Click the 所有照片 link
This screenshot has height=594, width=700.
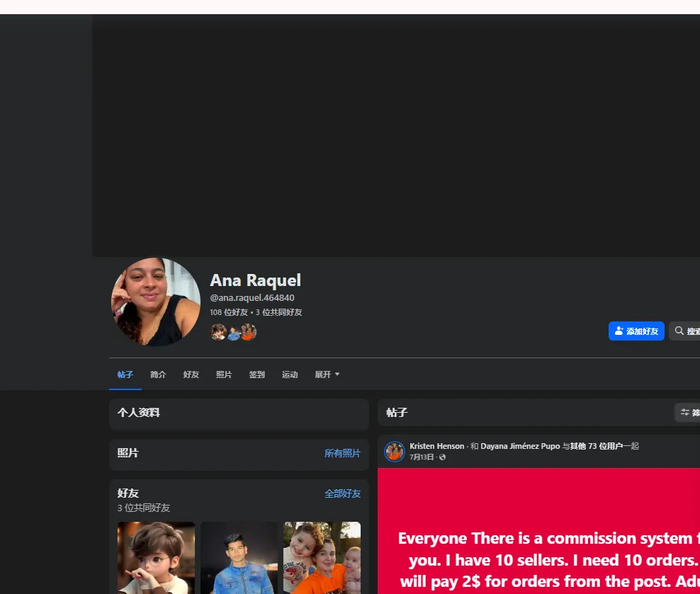point(342,453)
